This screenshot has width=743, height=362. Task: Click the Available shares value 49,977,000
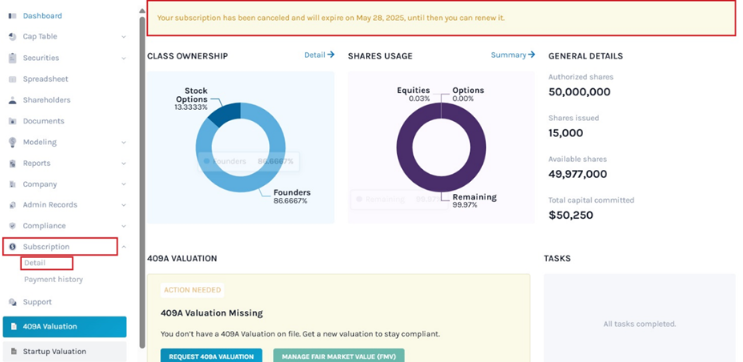(x=578, y=174)
